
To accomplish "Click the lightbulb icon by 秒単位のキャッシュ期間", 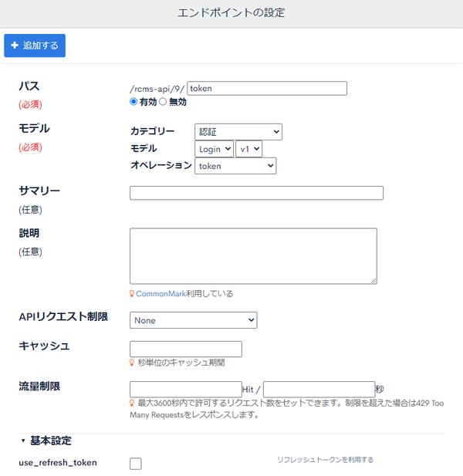I will [x=132, y=363].
